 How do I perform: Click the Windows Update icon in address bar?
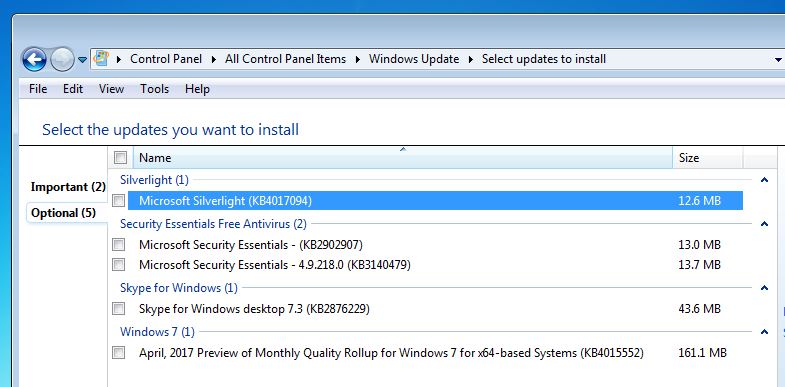point(101,59)
